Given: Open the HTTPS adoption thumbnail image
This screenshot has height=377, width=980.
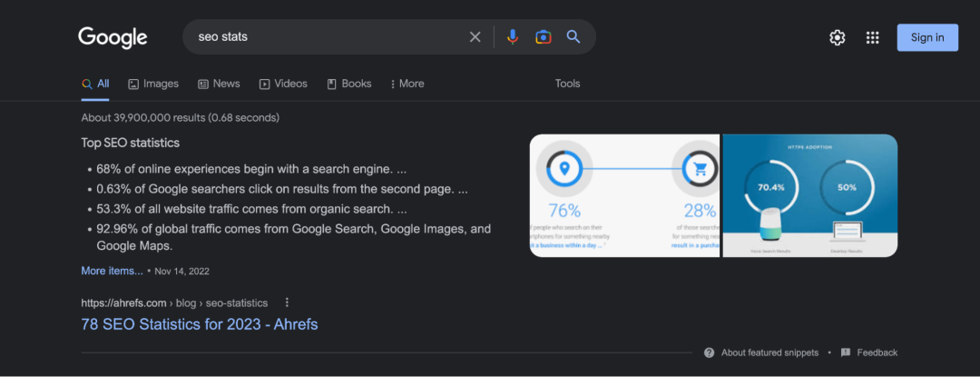Looking at the screenshot, I should (x=809, y=195).
